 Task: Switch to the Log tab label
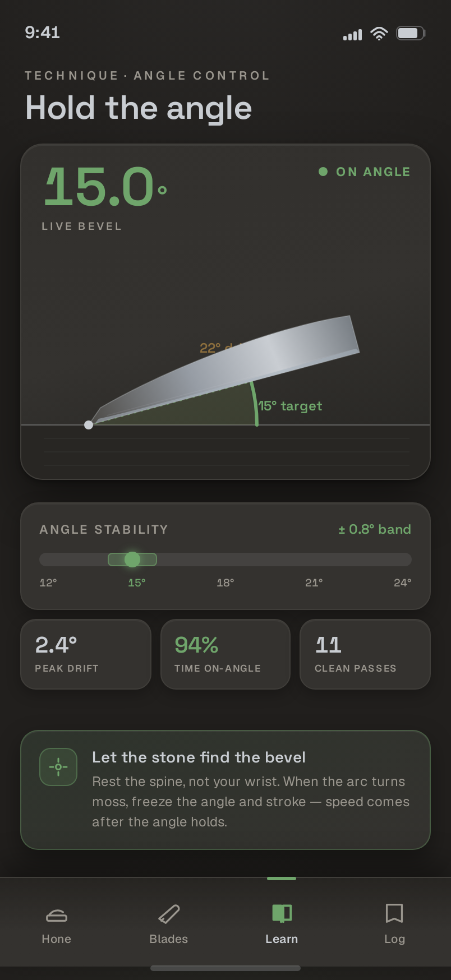pos(394,939)
